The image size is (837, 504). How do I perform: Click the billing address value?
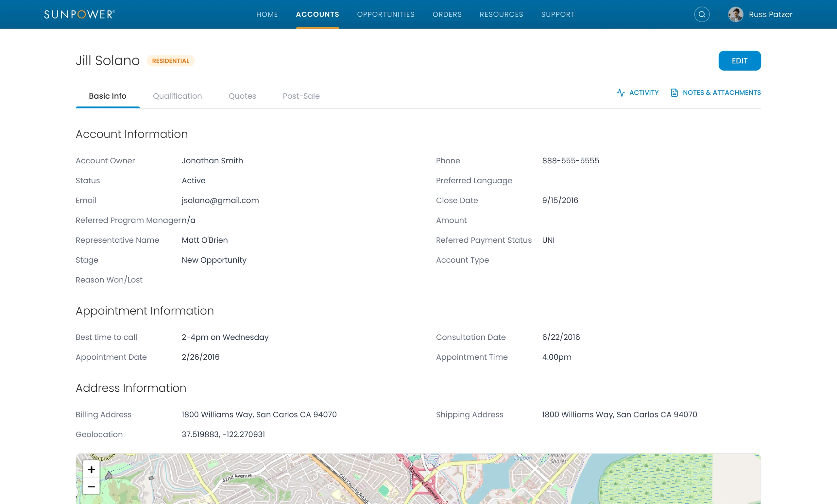click(x=259, y=415)
